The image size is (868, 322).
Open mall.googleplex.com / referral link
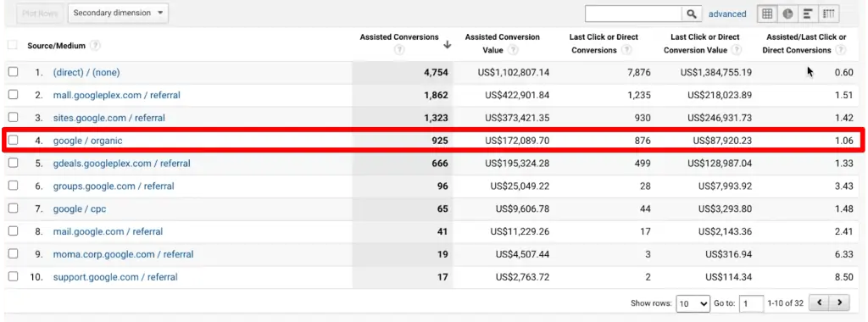tap(117, 95)
